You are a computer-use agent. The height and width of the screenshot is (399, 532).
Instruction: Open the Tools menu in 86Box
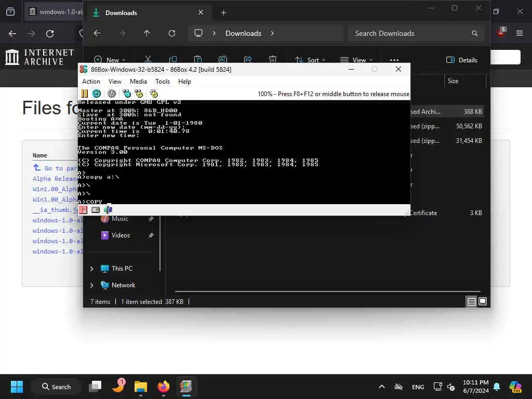click(163, 82)
